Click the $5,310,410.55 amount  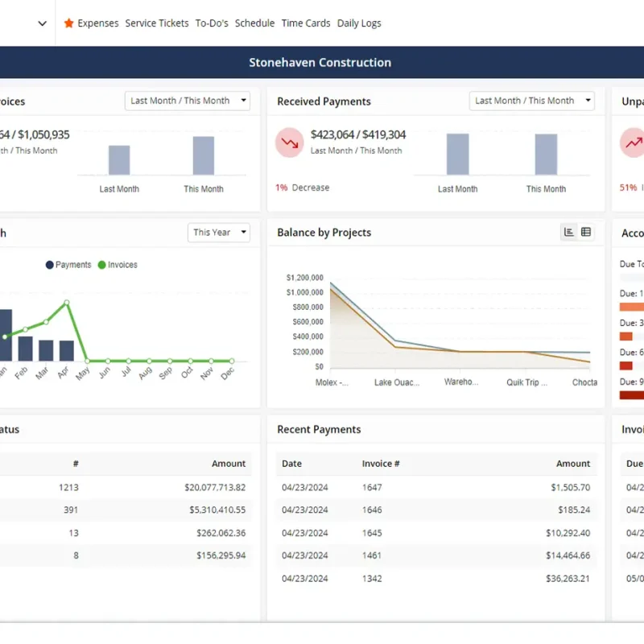(x=217, y=510)
